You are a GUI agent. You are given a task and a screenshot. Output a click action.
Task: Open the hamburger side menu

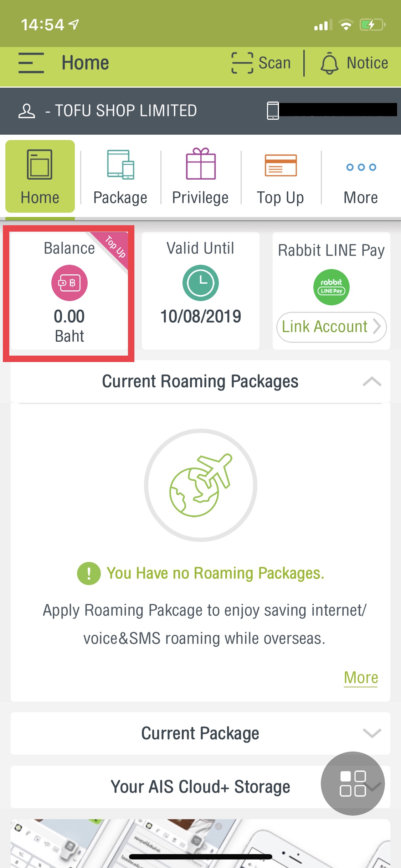click(31, 63)
